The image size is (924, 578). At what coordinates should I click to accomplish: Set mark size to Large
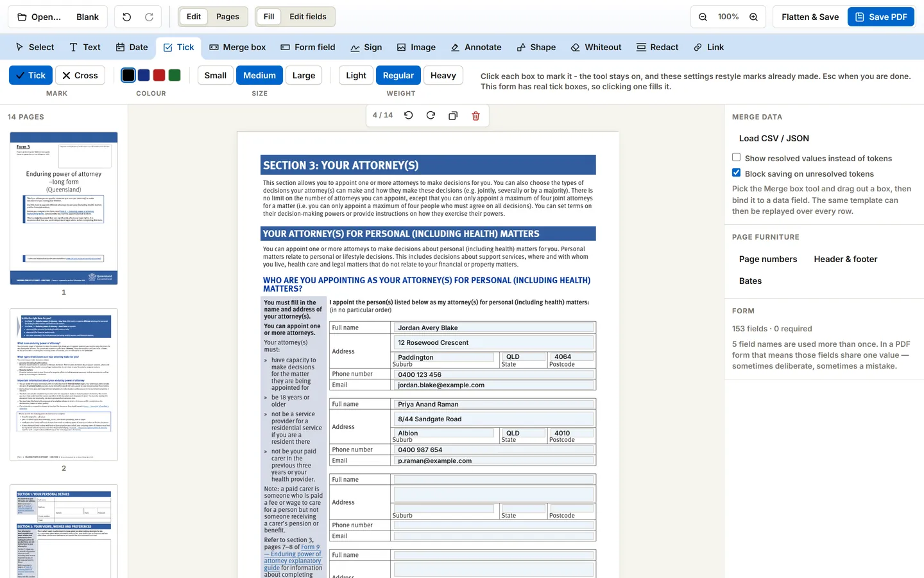pos(304,75)
